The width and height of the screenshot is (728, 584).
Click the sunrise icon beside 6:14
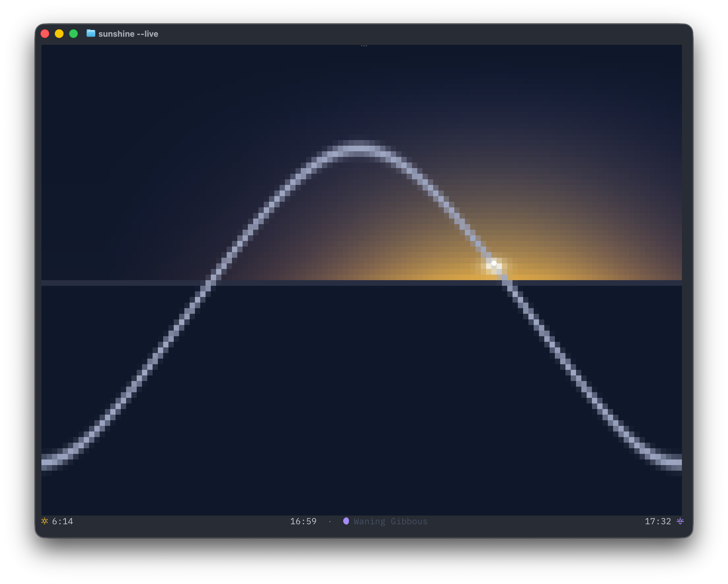[45, 521]
